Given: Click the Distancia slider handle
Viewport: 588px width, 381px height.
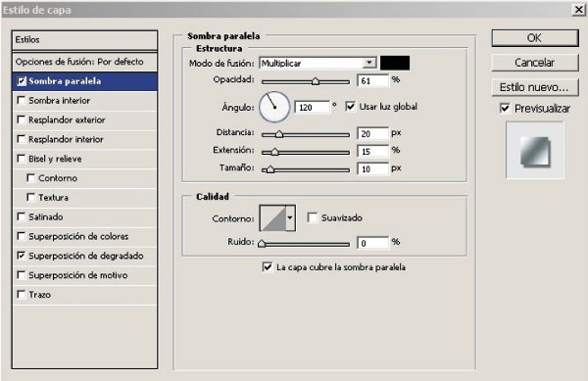Looking at the screenshot, I should (279, 134).
